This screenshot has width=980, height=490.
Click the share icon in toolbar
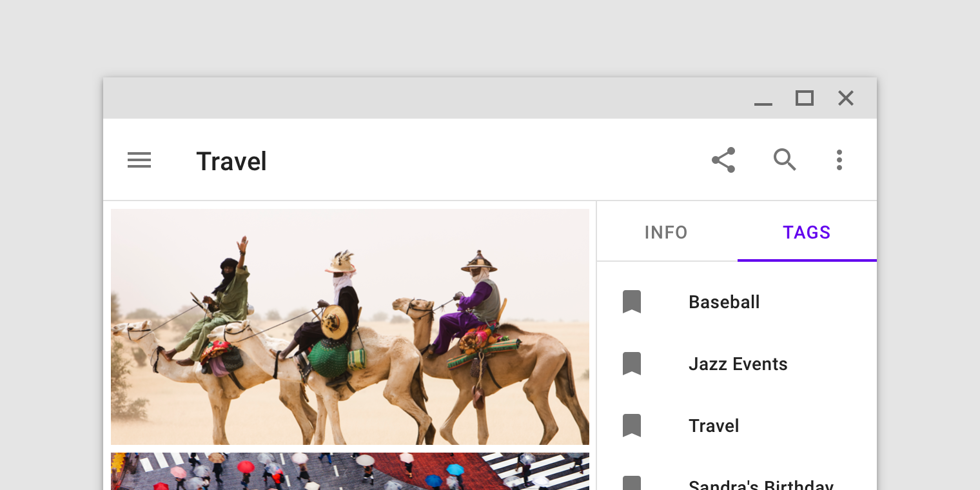[723, 160]
